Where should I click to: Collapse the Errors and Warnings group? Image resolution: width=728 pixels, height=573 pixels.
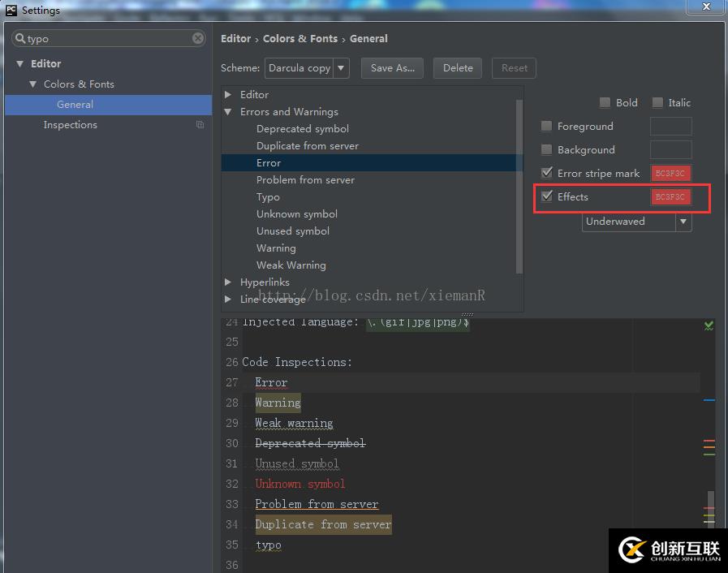click(228, 112)
